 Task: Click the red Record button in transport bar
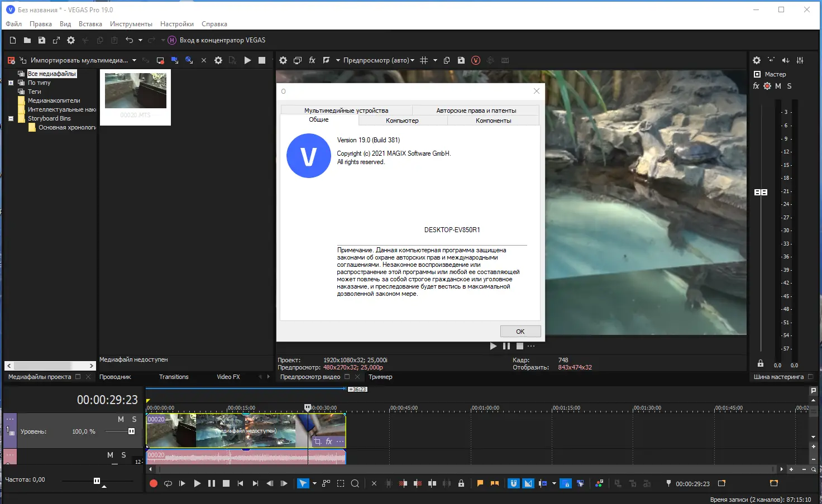154,484
